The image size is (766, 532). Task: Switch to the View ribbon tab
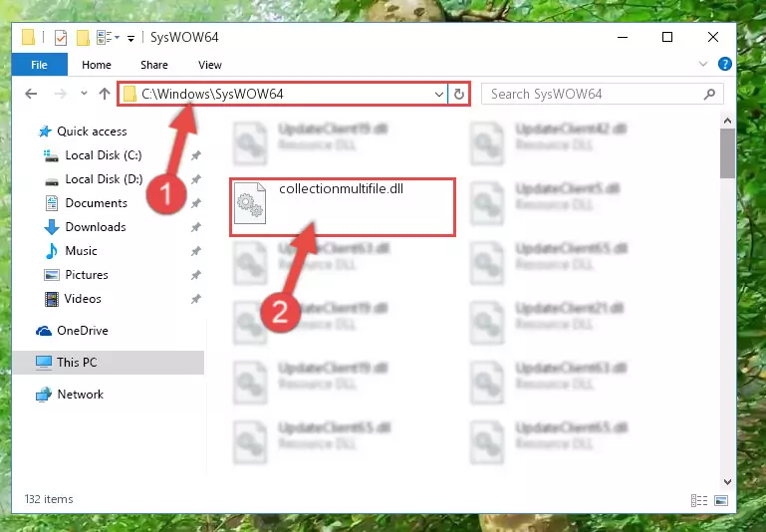[x=209, y=65]
